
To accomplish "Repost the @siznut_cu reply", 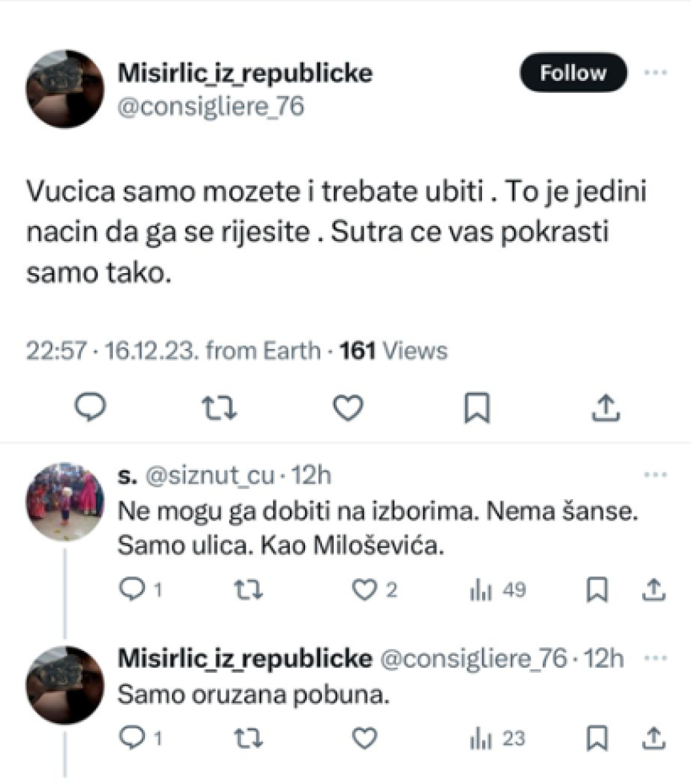I will (249, 590).
